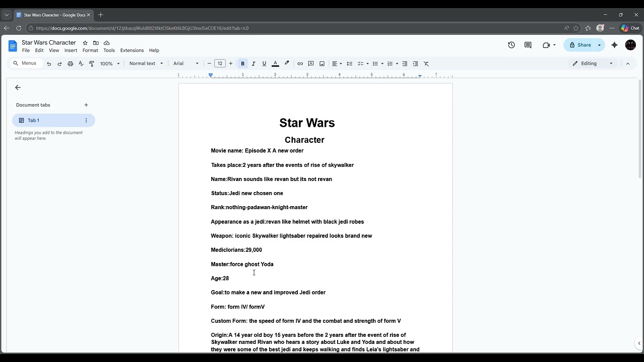Open the checklist dropdown menu
The height and width of the screenshot is (362, 644).
[363, 64]
